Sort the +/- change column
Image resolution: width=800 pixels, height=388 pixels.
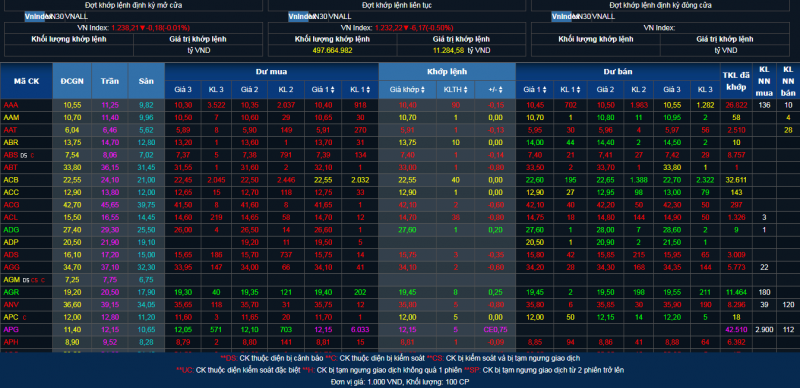coord(501,90)
